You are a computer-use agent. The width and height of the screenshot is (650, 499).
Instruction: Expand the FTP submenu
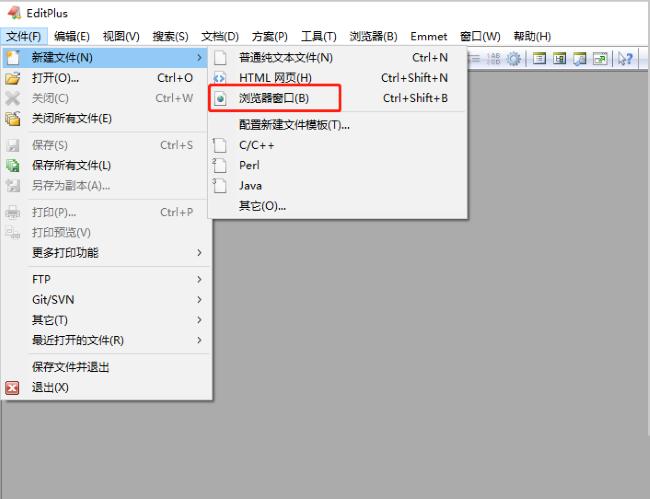click(x=199, y=280)
